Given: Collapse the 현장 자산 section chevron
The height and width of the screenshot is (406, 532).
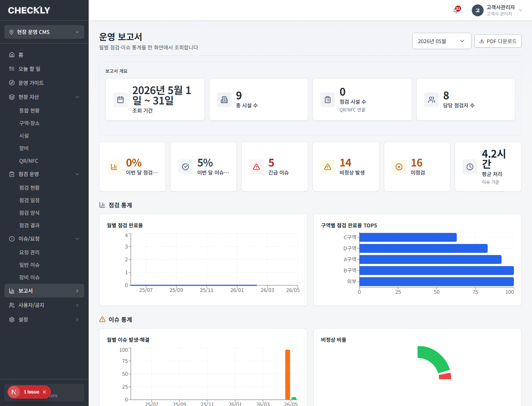Looking at the screenshot, I should click(x=77, y=97).
